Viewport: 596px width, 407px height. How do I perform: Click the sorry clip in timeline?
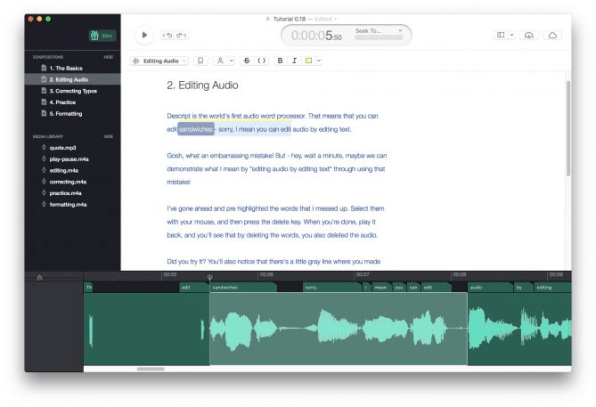click(x=333, y=287)
